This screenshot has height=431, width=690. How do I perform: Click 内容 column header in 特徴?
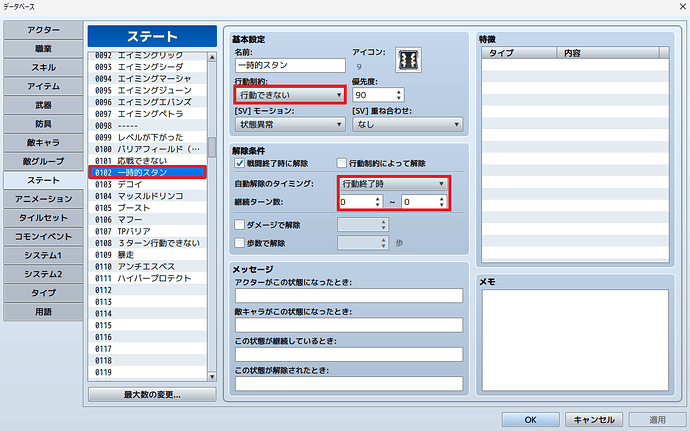(608, 53)
